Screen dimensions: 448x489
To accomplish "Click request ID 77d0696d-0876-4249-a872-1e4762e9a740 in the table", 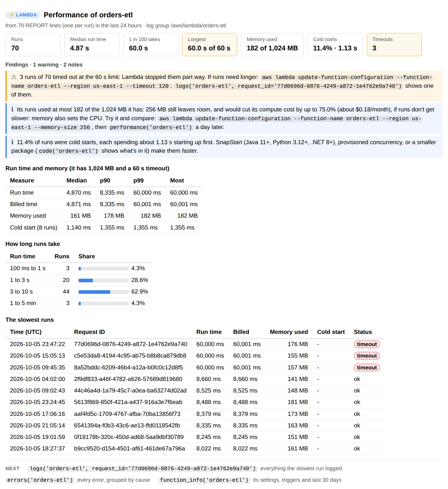I will click(x=131, y=344).
